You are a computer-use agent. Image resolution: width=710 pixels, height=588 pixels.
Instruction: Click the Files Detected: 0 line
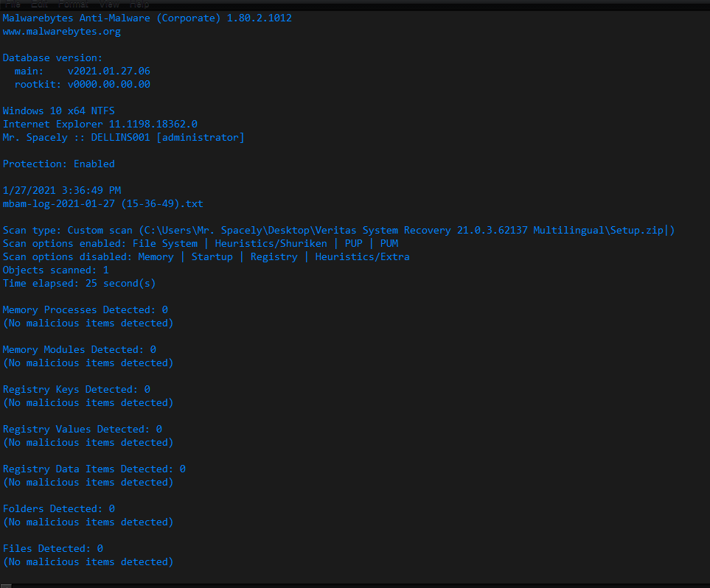tap(53, 549)
